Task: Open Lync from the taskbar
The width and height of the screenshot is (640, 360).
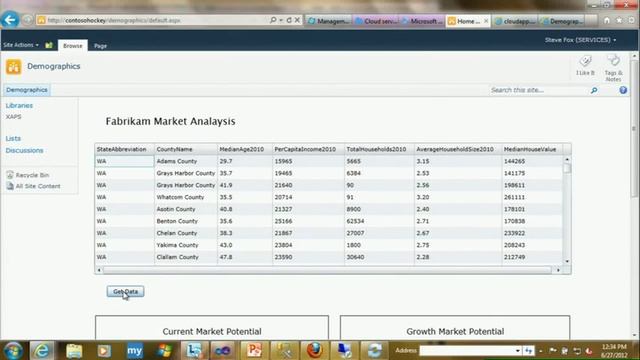Action: (194, 351)
